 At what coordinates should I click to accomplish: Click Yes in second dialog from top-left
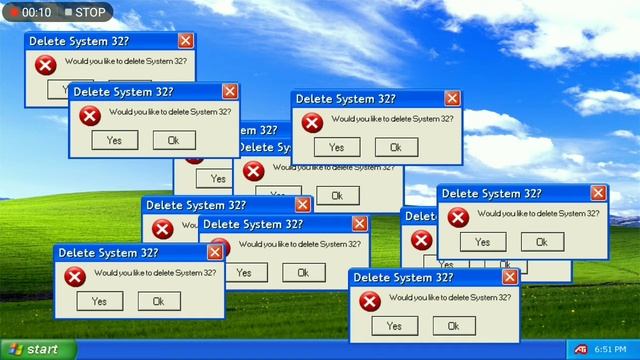pos(115,140)
